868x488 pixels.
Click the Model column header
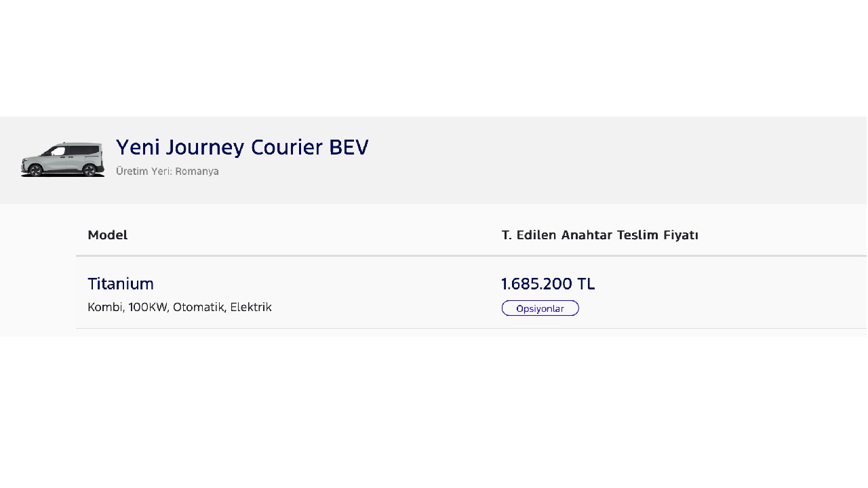108,235
